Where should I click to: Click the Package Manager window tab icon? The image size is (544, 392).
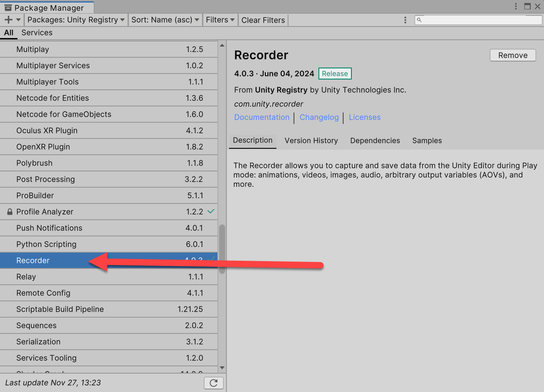coord(8,7)
